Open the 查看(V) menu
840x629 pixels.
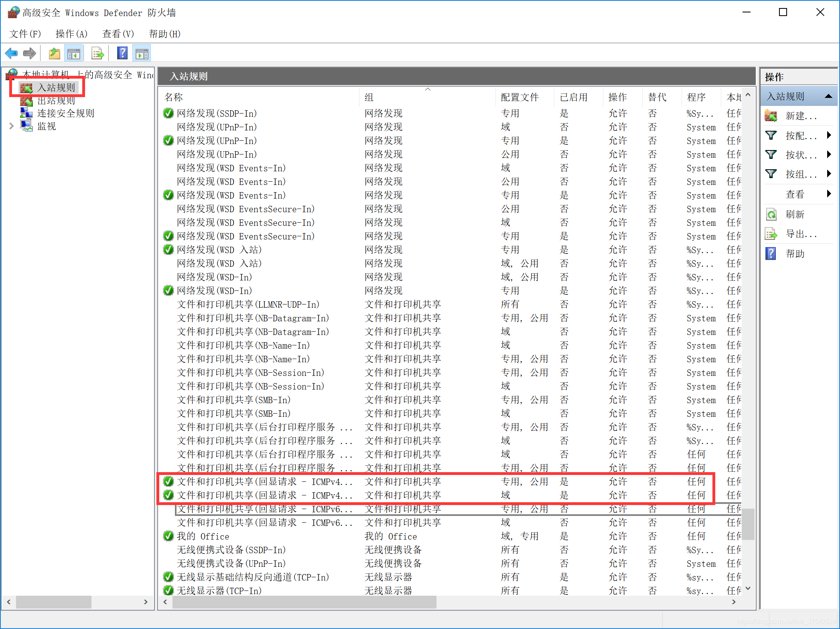(118, 34)
